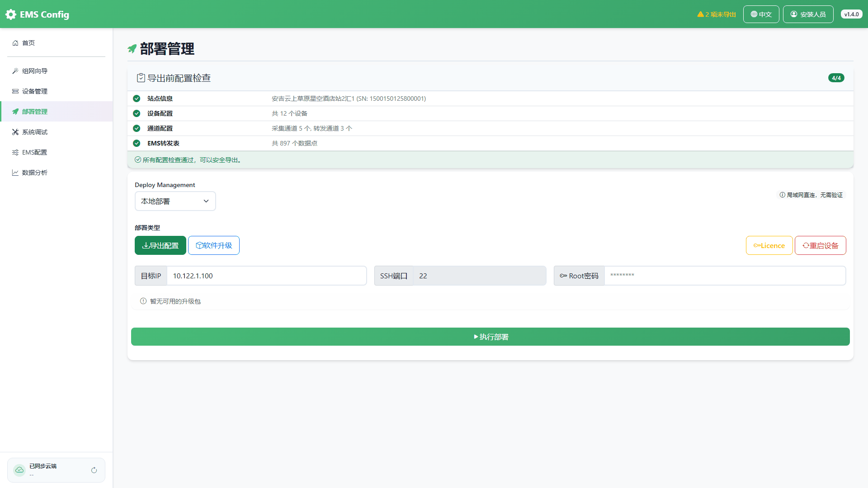Select 软件升级 deployment type
Viewport: 868px width, 488px height.
coord(214,245)
